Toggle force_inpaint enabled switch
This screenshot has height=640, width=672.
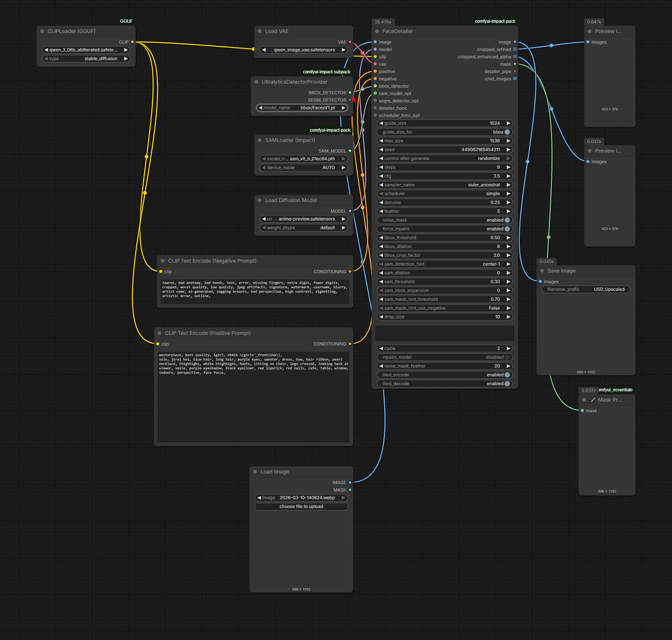click(507, 229)
